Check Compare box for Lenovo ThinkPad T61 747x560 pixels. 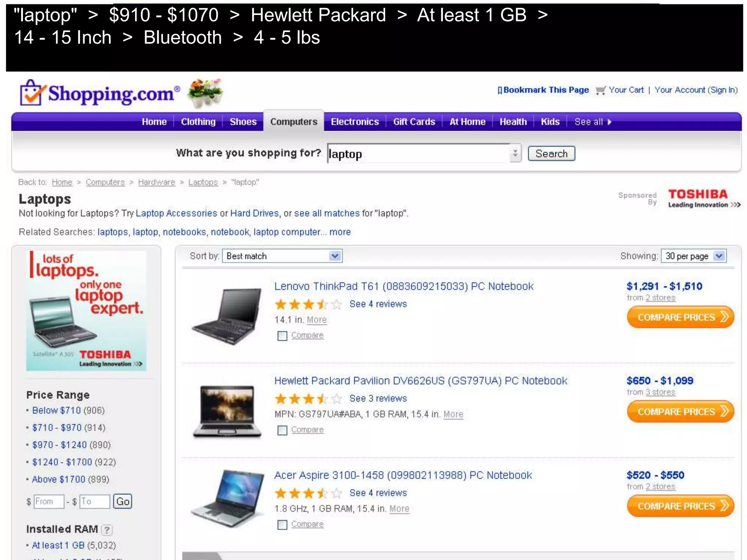pyautogui.click(x=282, y=335)
